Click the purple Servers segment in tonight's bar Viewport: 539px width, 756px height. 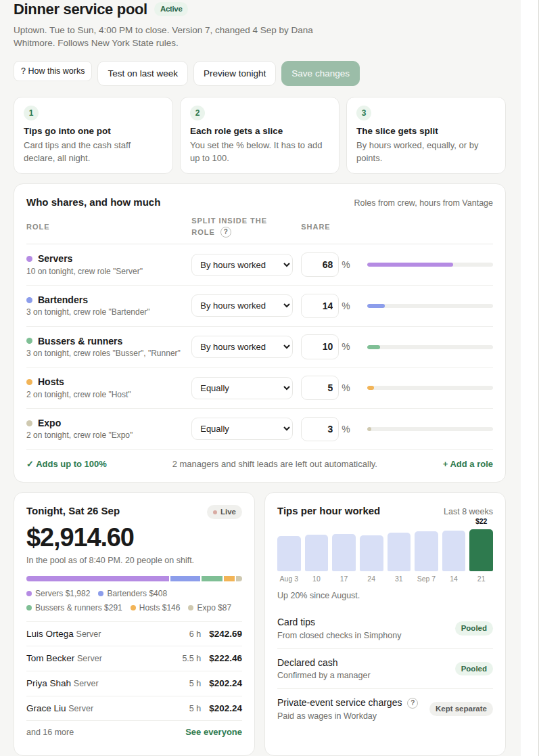(98, 579)
